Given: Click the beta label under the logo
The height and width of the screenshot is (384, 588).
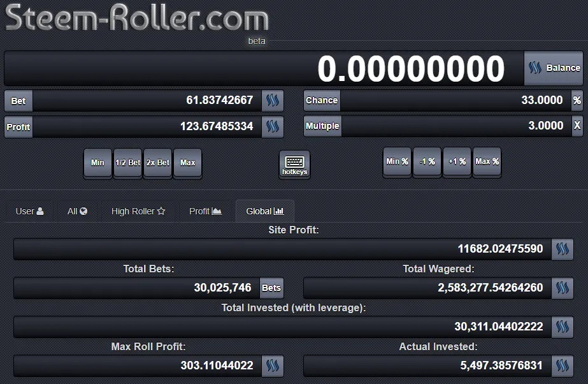Looking at the screenshot, I should coord(257,41).
